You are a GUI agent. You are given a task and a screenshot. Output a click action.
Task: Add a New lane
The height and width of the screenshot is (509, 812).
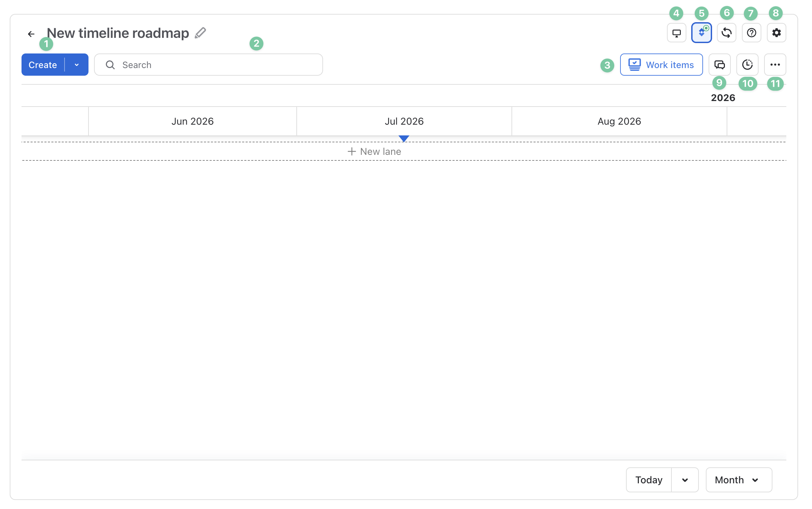(374, 151)
